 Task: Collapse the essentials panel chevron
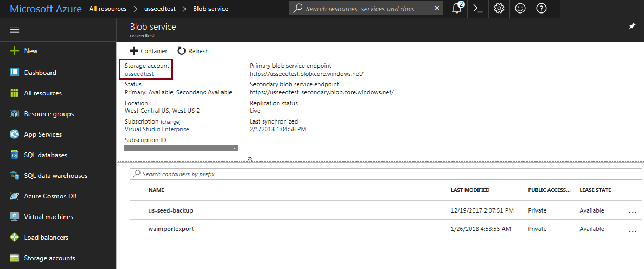tap(250, 158)
